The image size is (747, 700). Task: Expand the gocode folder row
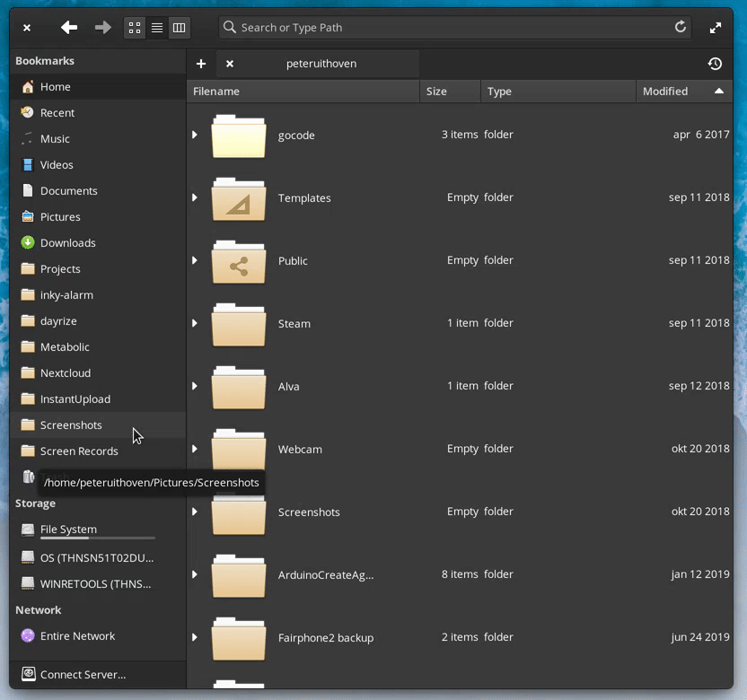pos(194,135)
